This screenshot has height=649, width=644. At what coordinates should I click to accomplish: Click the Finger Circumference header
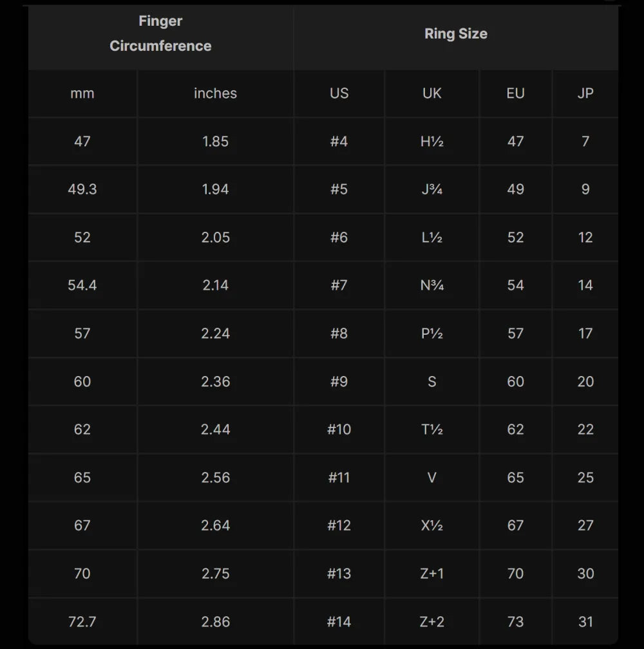click(x=160, y=33)
